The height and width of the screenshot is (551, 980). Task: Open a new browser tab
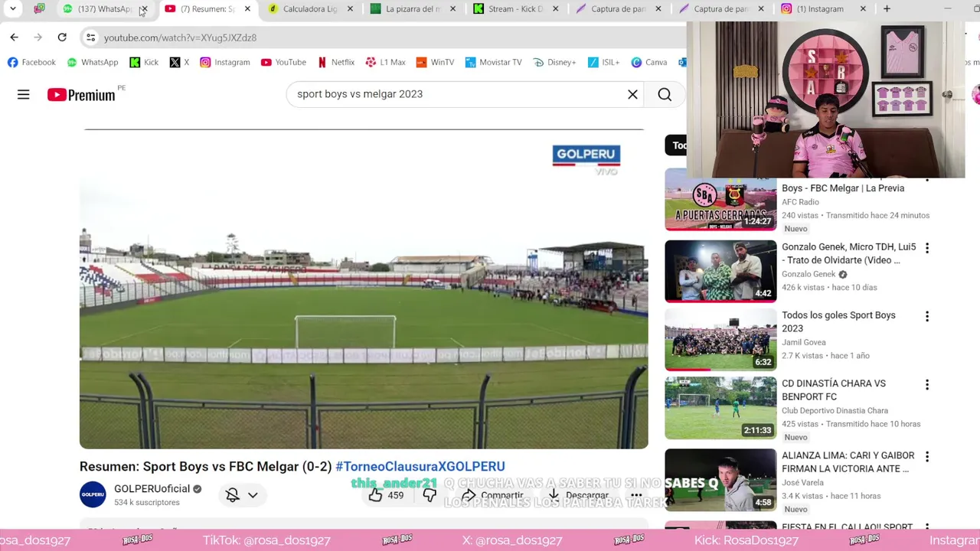click(x=887, y=8)
